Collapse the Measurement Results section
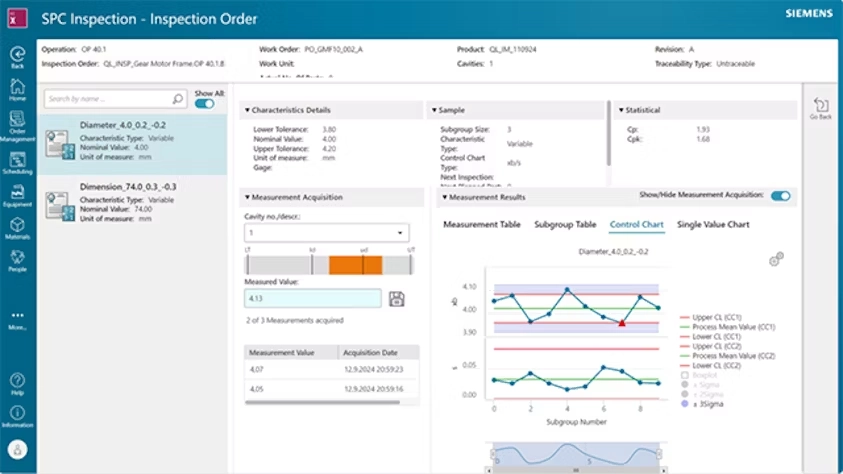This screenshot has width=843, height=474. pos(445,197)
